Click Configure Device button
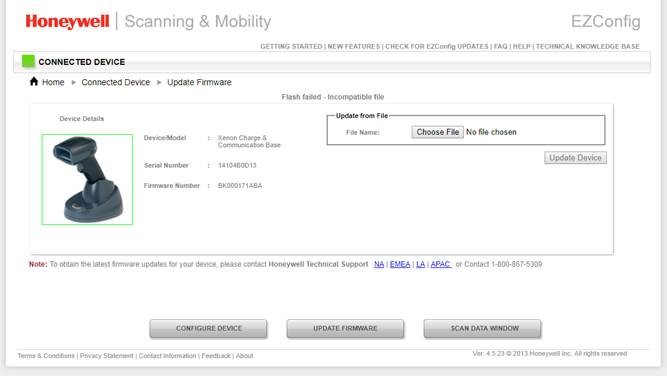 click(208, 328)
